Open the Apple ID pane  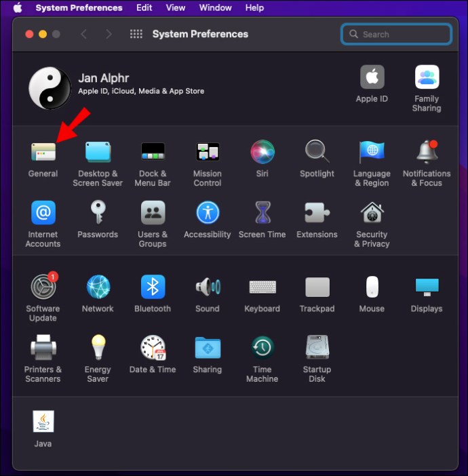(372, 77)
